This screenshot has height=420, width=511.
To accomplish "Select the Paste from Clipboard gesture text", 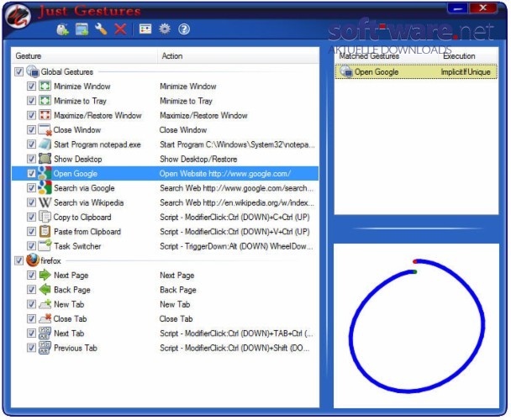I will (87, 232).
